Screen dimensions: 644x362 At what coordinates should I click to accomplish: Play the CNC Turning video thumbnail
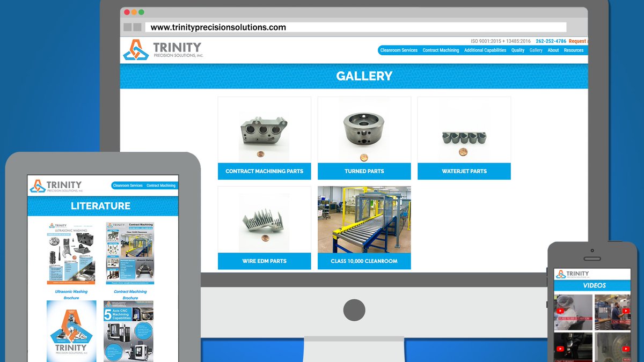(560, 348)
